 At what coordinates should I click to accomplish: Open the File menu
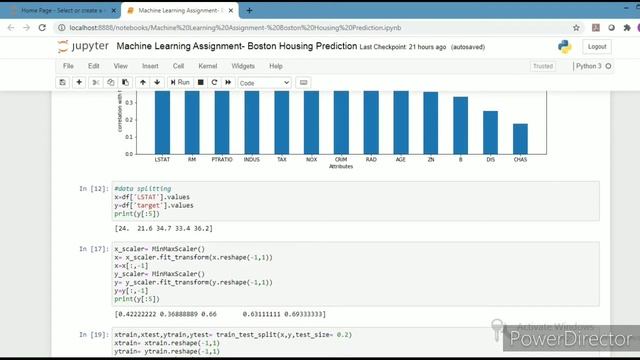[x=68, y=66]
